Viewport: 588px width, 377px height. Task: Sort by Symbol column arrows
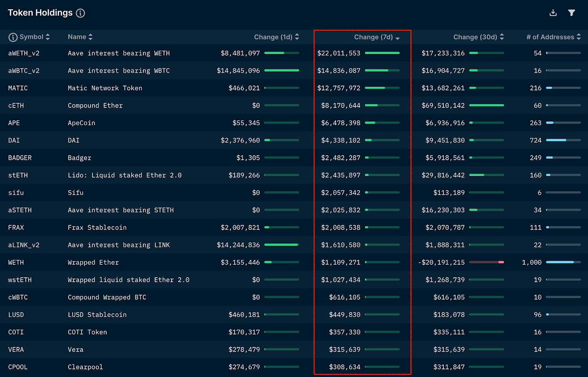coord(48,37)
